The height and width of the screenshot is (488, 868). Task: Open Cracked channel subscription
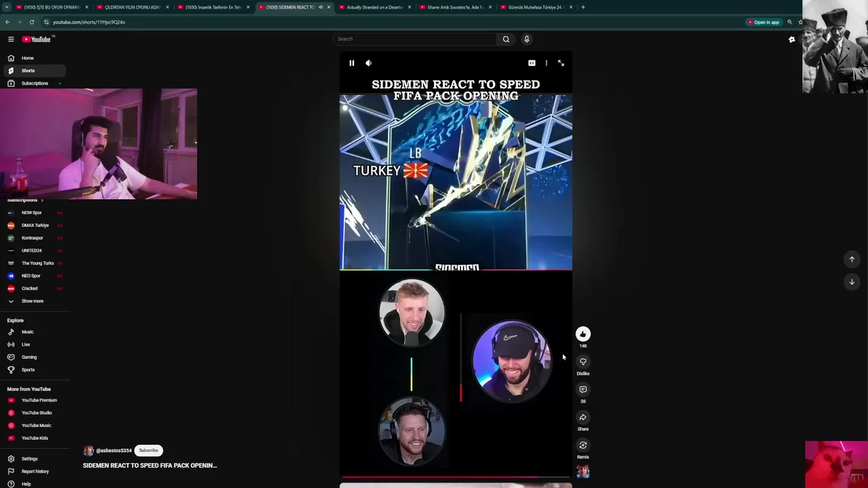[x=34, y=288]
